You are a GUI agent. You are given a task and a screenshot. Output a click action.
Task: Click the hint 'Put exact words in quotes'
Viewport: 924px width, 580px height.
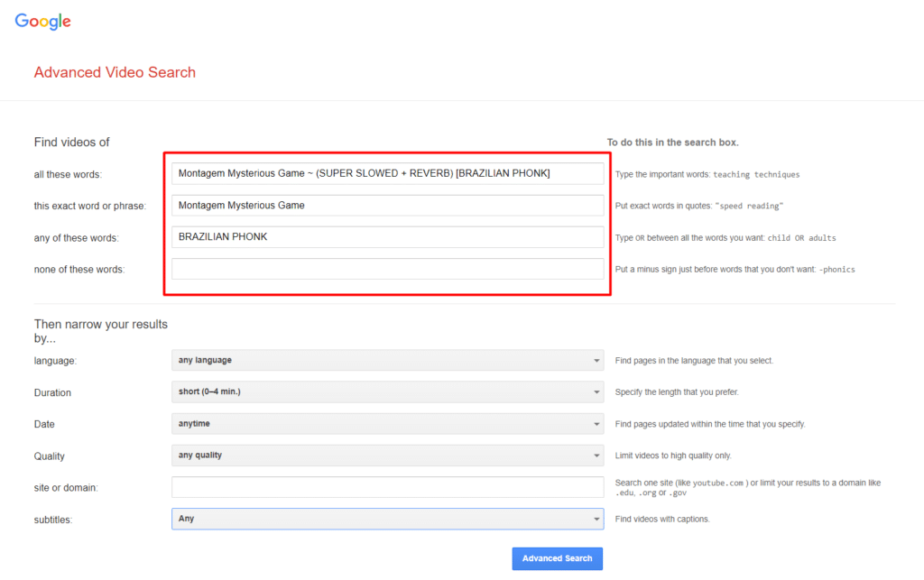point(699,206)
